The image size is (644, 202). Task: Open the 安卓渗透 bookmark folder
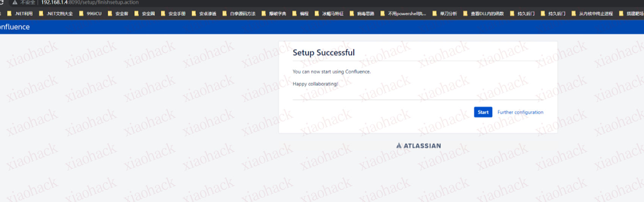204,14
